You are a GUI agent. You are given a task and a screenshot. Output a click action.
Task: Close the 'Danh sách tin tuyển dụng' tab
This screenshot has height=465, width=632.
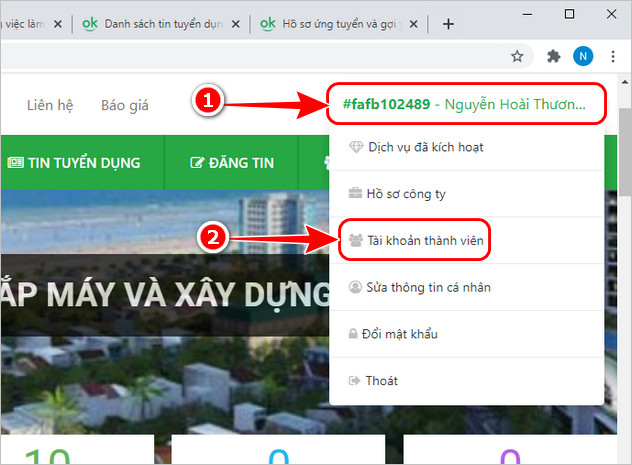(236, 24)
